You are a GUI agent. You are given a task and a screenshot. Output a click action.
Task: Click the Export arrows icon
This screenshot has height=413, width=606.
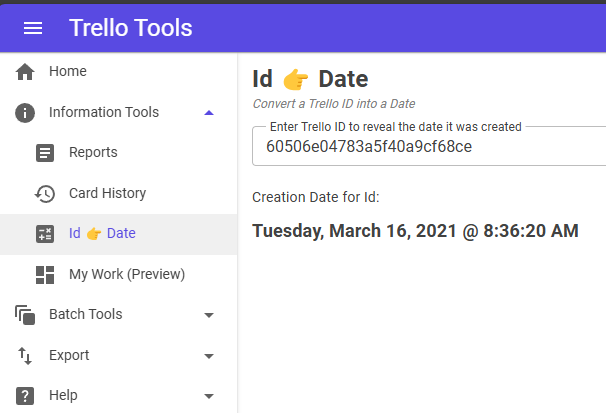[x=25, y=356]
